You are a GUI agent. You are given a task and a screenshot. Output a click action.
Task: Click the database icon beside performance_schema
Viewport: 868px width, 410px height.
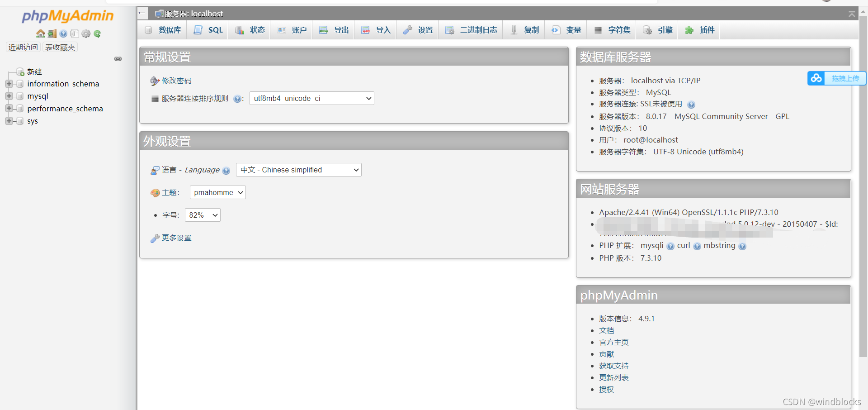point(19,109)
